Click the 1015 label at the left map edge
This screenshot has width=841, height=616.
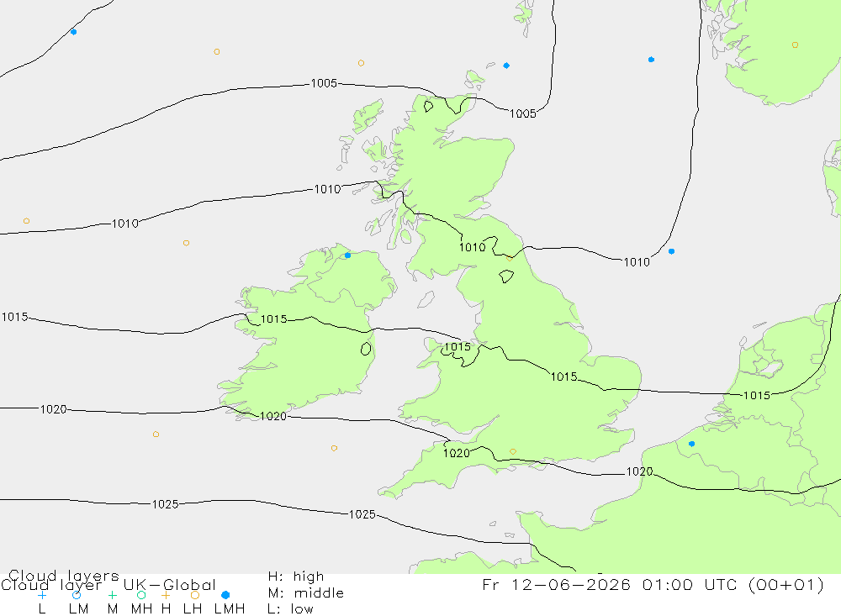pos(14,317)
